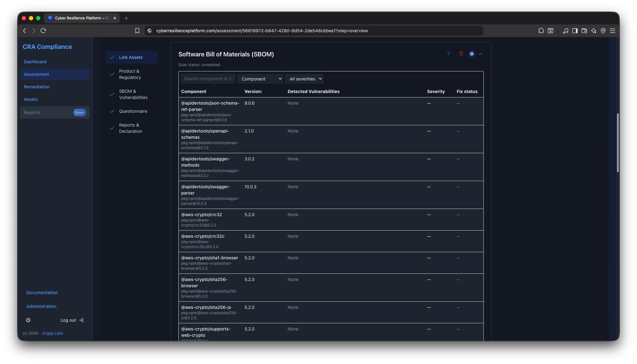Select the Assets sidebar entry

click(x=31, y=99)
